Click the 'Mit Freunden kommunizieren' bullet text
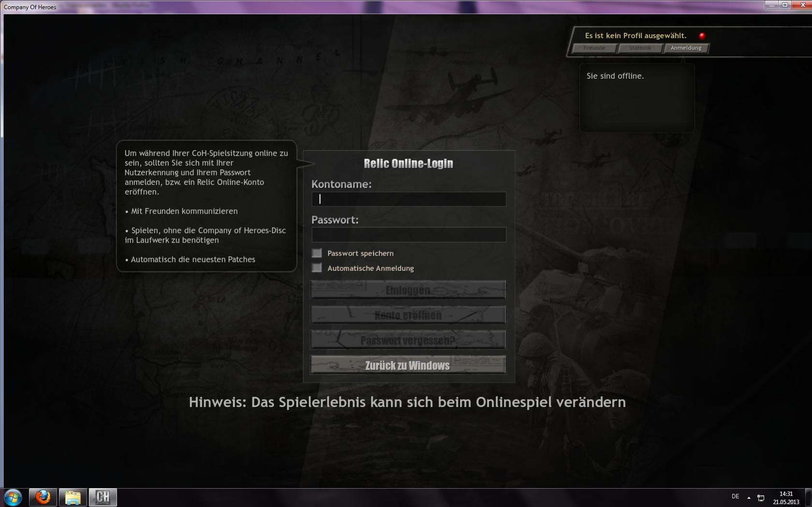 (x=184, y=211)
